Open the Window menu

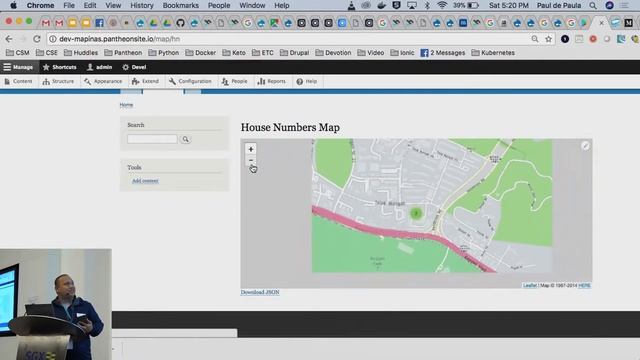click(x=252, y=5)
